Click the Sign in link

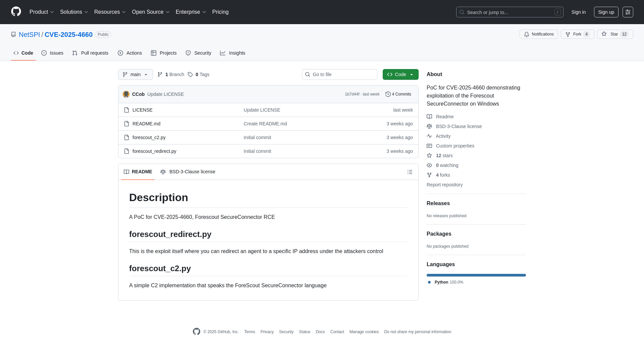(x=579, y=12)
